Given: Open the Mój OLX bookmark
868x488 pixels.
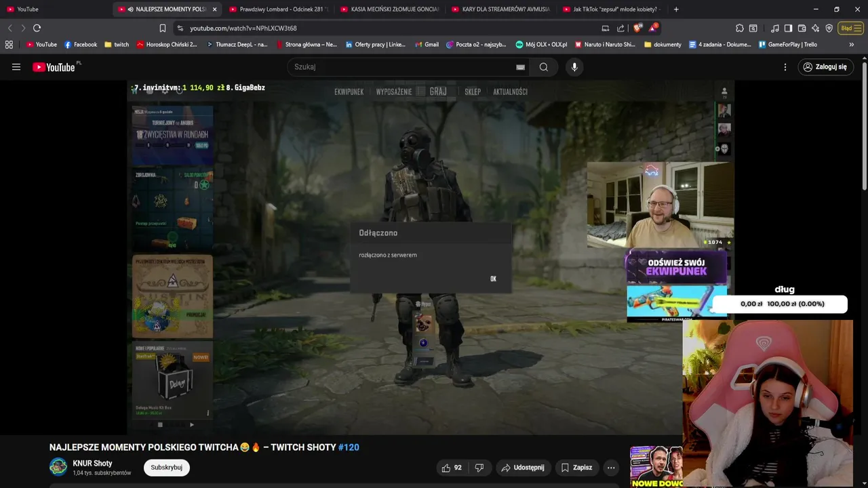Looking at the screenshot, I should coord(541,45).
